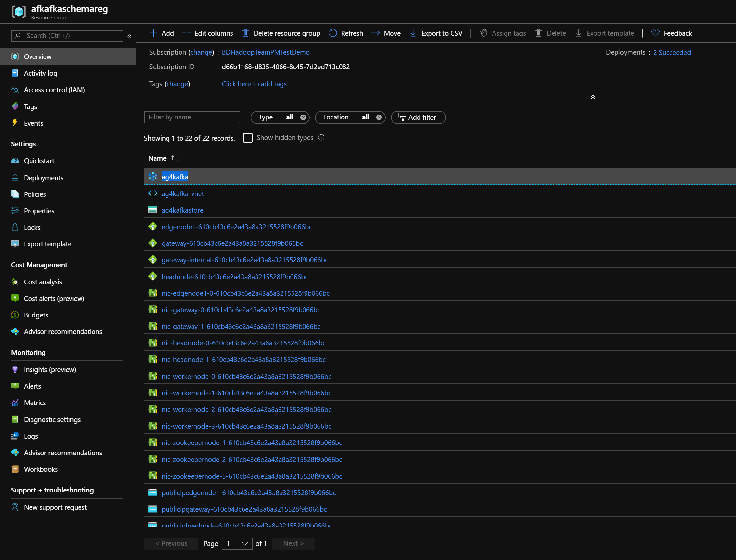This screenshot has width=736, height=560.
Task: Click the Add plus icon in toolbar
Action: (x=153, y=33)
